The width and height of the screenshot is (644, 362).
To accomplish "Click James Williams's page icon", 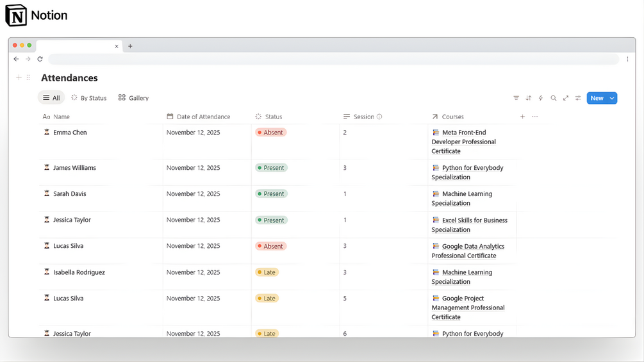I will (47, 167).
